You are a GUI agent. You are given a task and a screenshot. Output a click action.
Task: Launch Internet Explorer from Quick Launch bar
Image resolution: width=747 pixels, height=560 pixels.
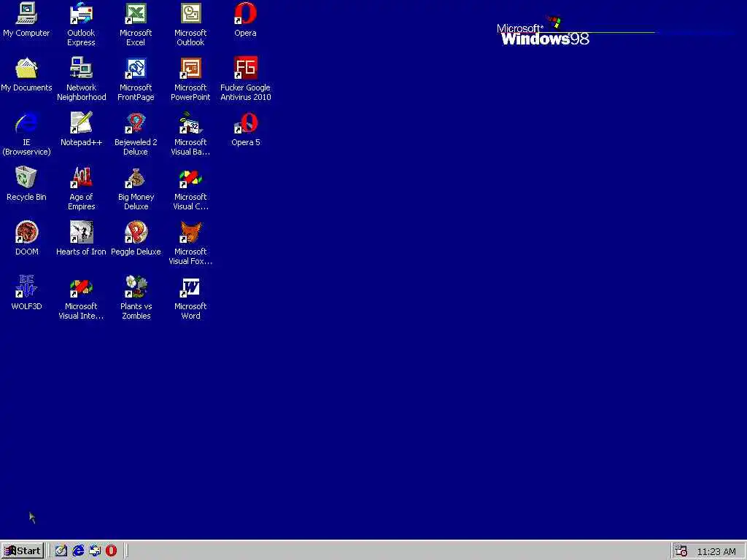78,551
